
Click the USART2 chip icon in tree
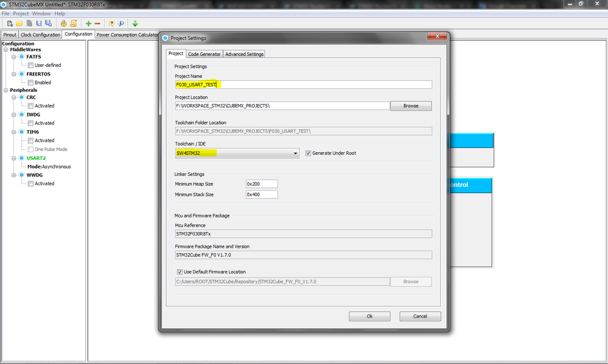click(x=22, y=158)
